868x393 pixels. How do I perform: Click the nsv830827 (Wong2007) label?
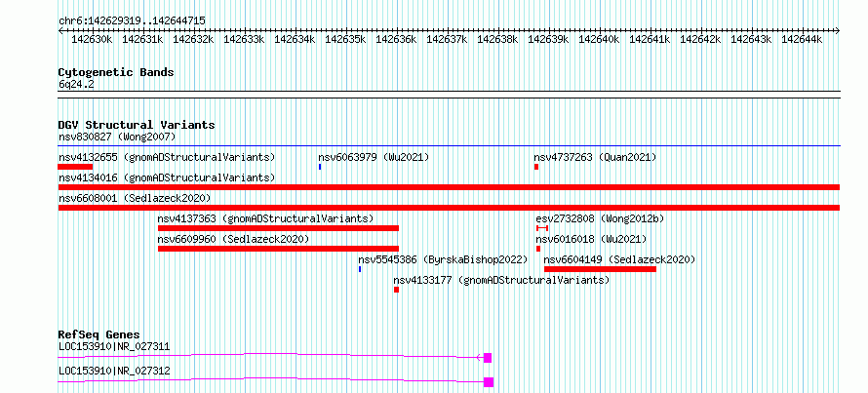click(117, 137)
